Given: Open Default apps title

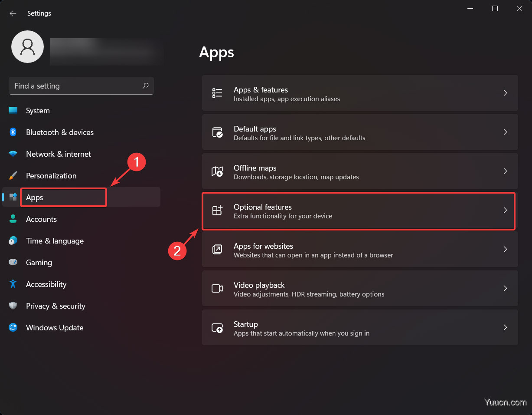Looking at the screenshot, I should [255, 129].
